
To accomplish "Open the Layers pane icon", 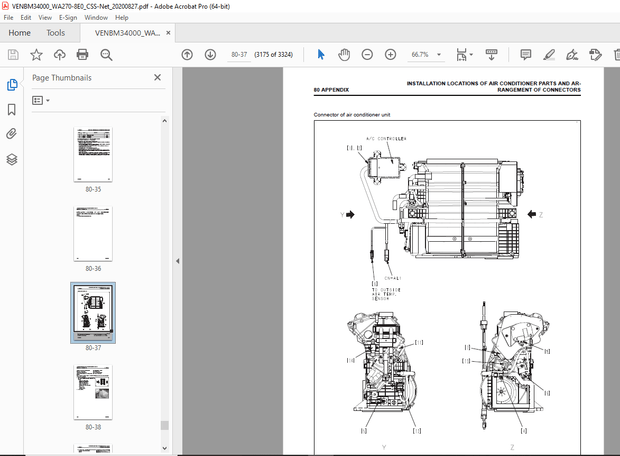I will coord(12,159).
